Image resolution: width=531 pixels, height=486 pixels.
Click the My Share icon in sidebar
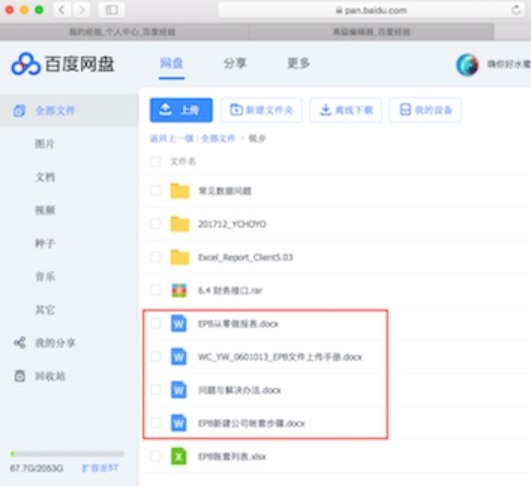(x=20, y=343)
